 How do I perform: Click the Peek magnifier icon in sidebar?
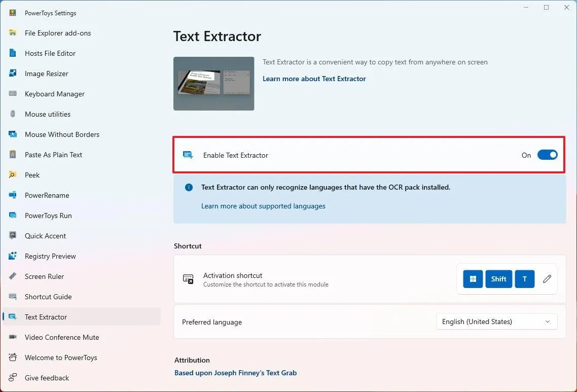click(13, 174)
